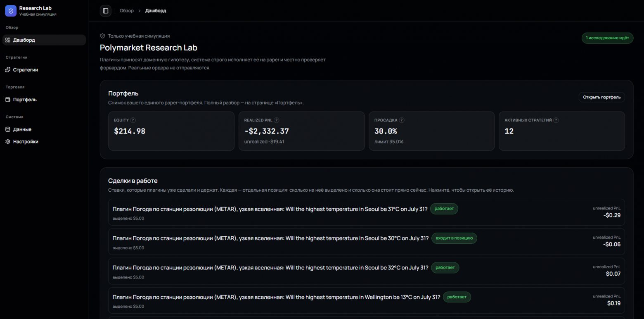Click the drawdown value 30.0%
Screen dimensions: 644x319
[386, 131]
